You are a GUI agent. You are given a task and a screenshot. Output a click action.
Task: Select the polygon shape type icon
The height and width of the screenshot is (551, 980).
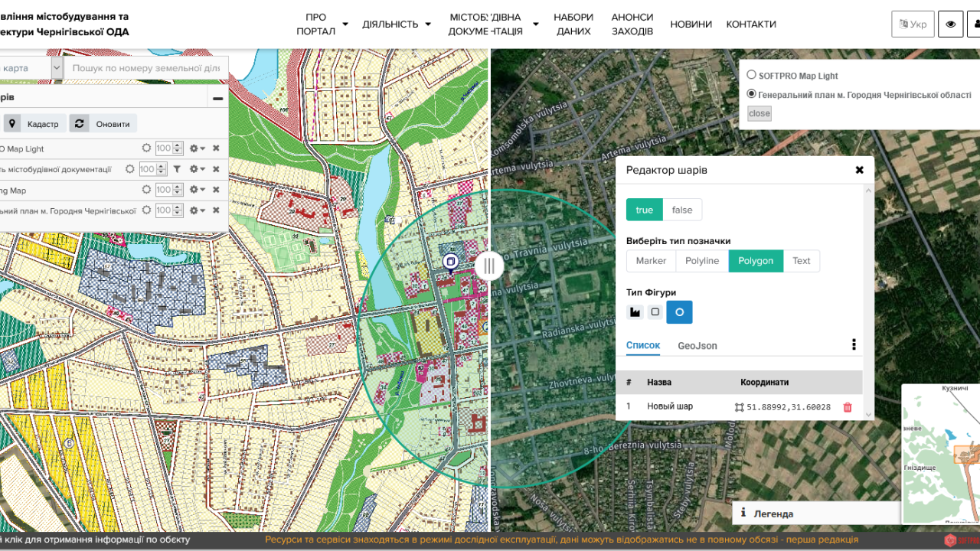[635, 312]
